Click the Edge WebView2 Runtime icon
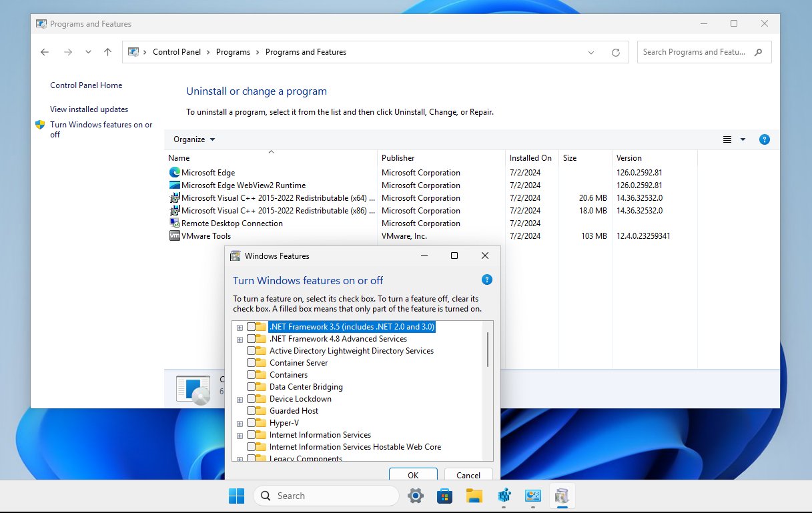This screenshot has width=812, height=513. coord(175,185)
